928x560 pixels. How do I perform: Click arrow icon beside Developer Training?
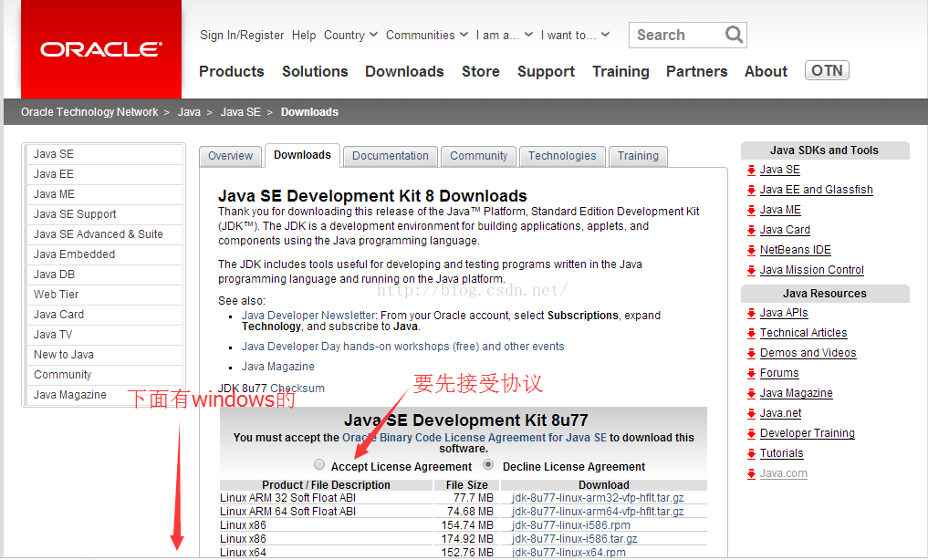pyautogui.click(x=751, y=434)
